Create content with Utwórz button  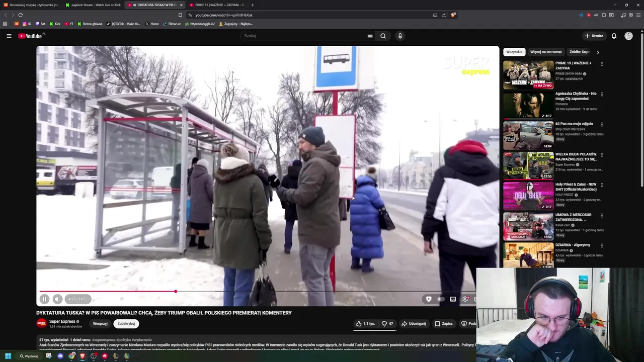click(594, 36)
